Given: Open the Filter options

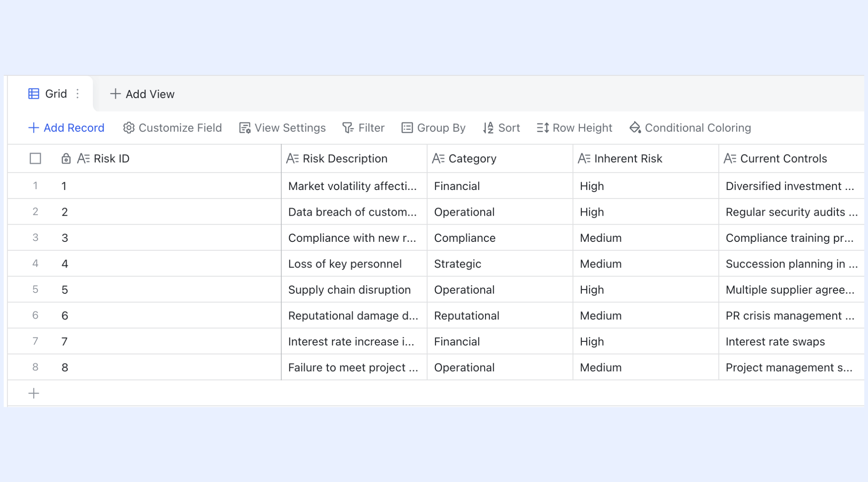Looking at the screenshot, I should pos(363,128).
